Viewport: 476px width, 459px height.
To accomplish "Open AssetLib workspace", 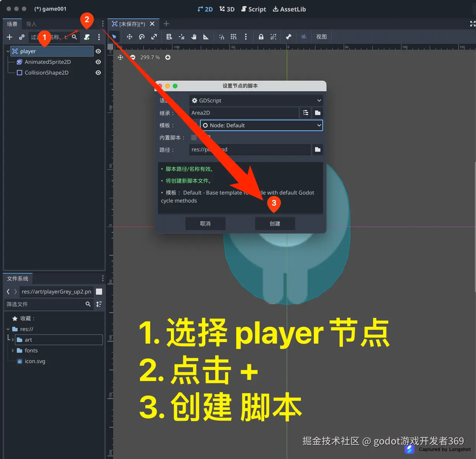I will pyautogui.click(x=289, y=9).
